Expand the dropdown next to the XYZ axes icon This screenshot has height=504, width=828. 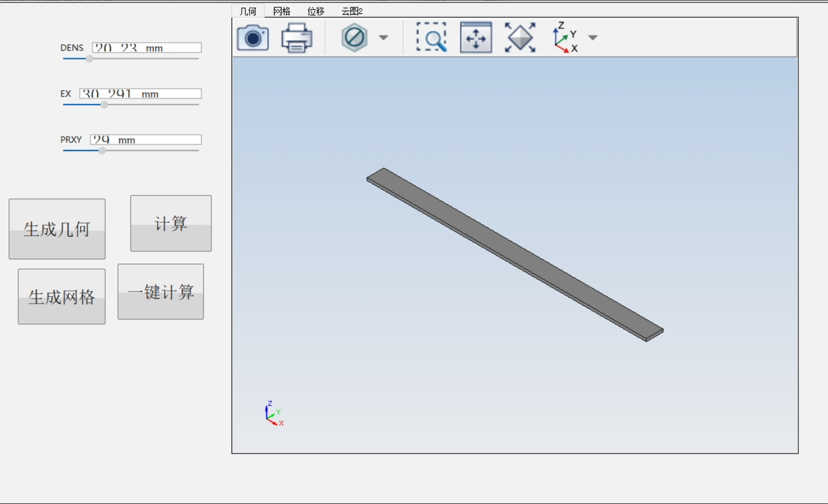(x=593, y=38)
